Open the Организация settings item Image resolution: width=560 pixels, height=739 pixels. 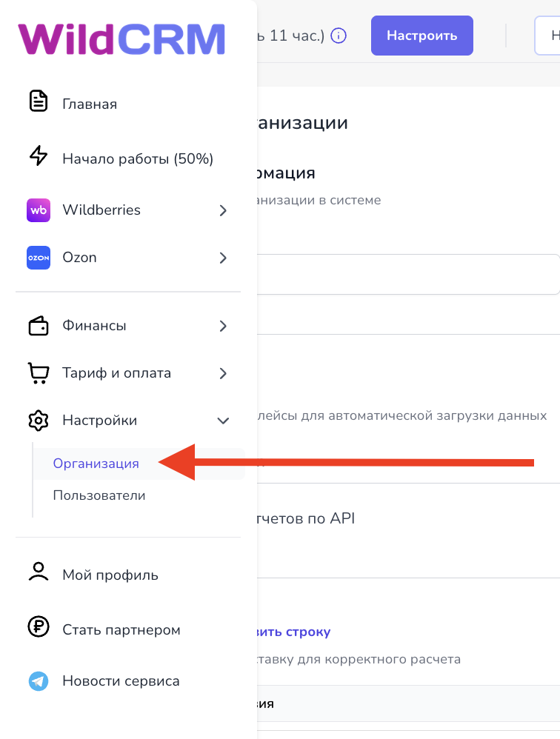point(96,464)
